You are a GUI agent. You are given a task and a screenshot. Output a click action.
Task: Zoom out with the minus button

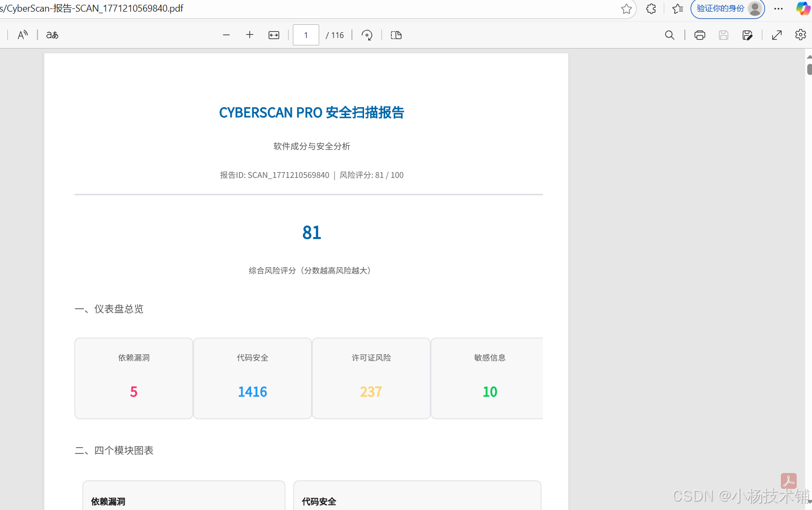coord(226,35)
